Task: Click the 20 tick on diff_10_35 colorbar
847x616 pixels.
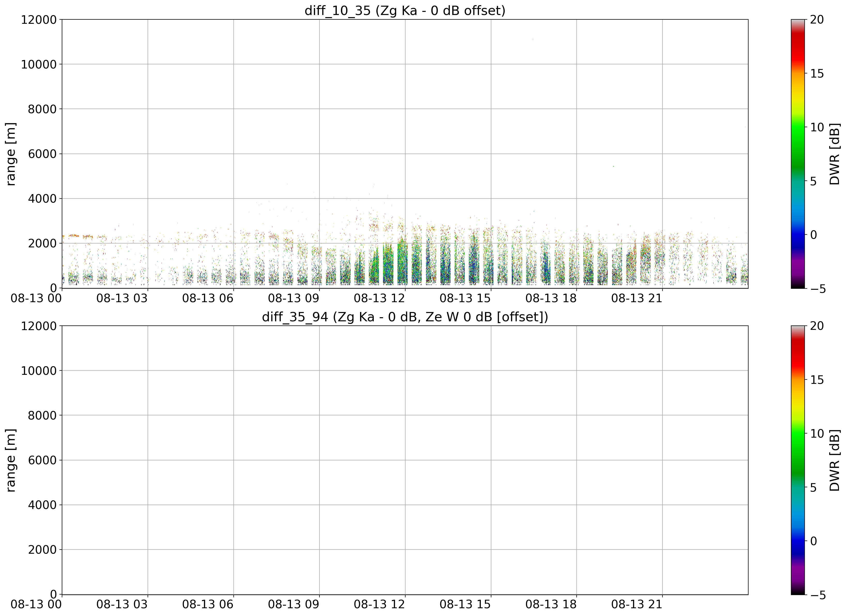Action: tap(817, 19)
